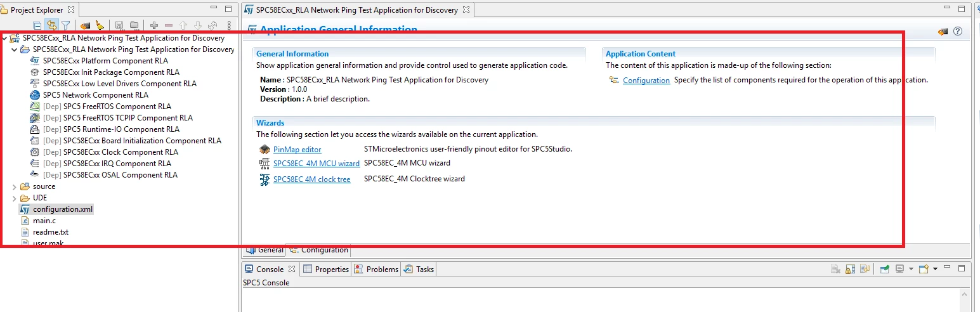This screenshot has height=312, width=980.
Task: Click the PinMap editor chip icon
Action: pos(265,150)
